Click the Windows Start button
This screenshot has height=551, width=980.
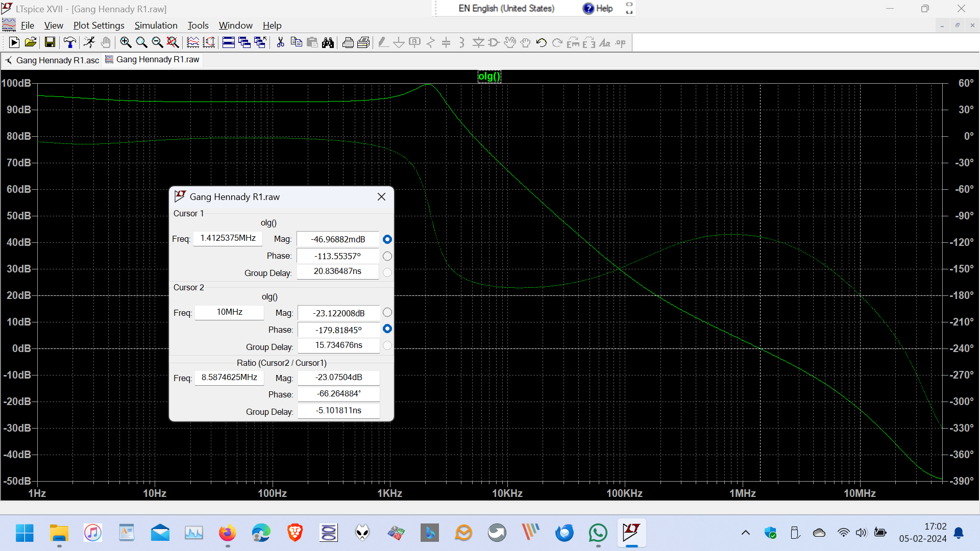pyautogui.click(x=24, y=533)
